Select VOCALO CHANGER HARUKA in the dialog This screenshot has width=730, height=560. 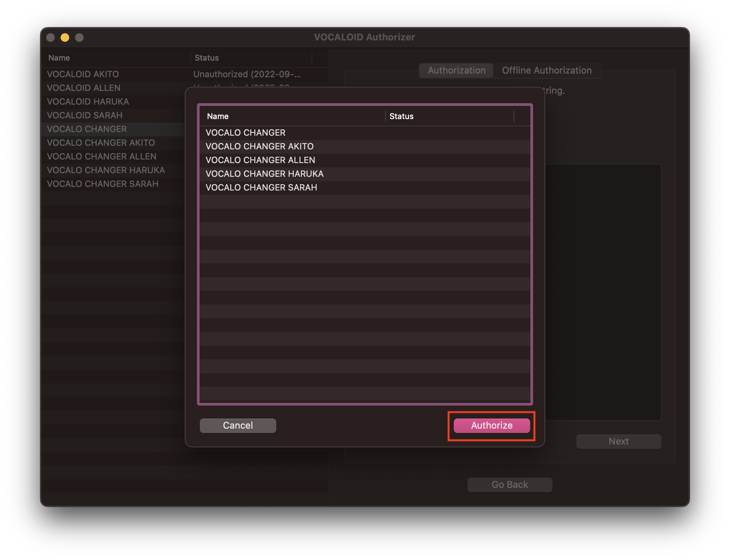pos(264,174)
